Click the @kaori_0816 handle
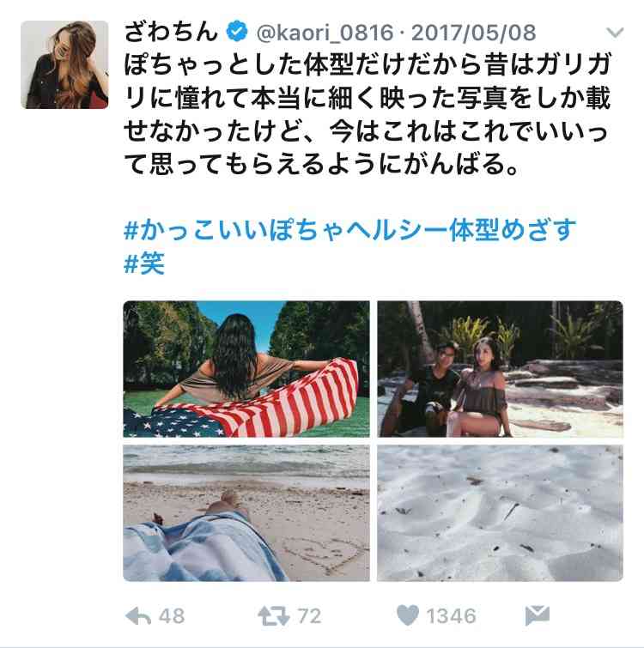Image resolution: width=644 pixels, height=648 pixels. pyautogui.click(x=325, y=33)
